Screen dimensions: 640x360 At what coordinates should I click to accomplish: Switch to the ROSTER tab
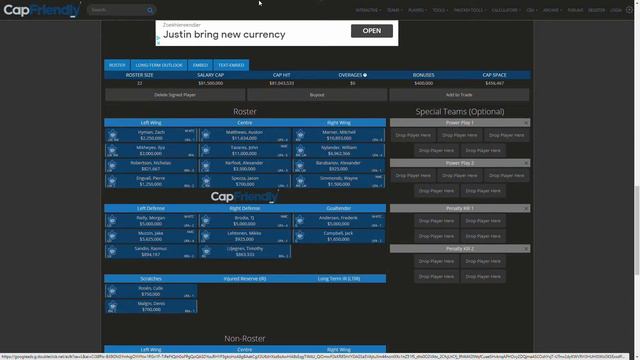(117, 65)
